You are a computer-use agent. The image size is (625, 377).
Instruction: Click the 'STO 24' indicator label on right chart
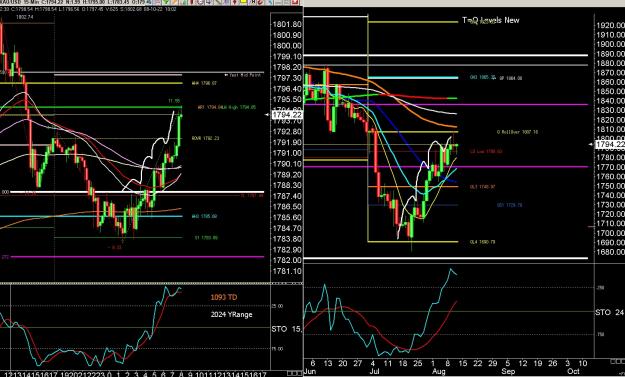tap(609, 312)
